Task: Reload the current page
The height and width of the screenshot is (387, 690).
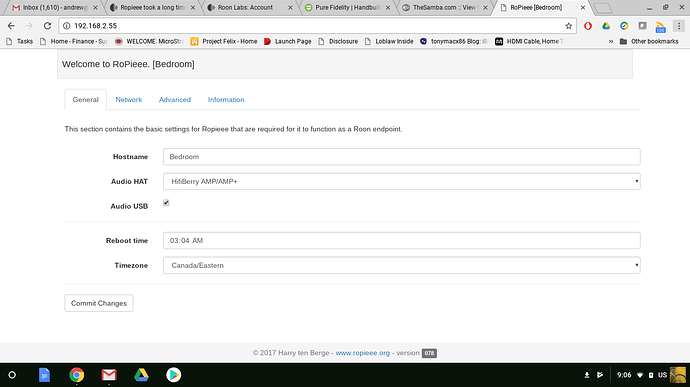Action: (47, 26)
